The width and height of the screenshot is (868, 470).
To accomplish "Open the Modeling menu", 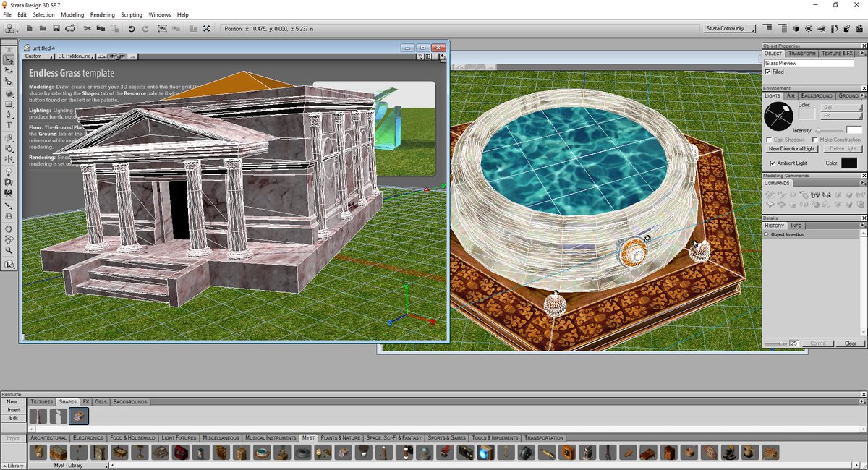I will pos(72,14).
